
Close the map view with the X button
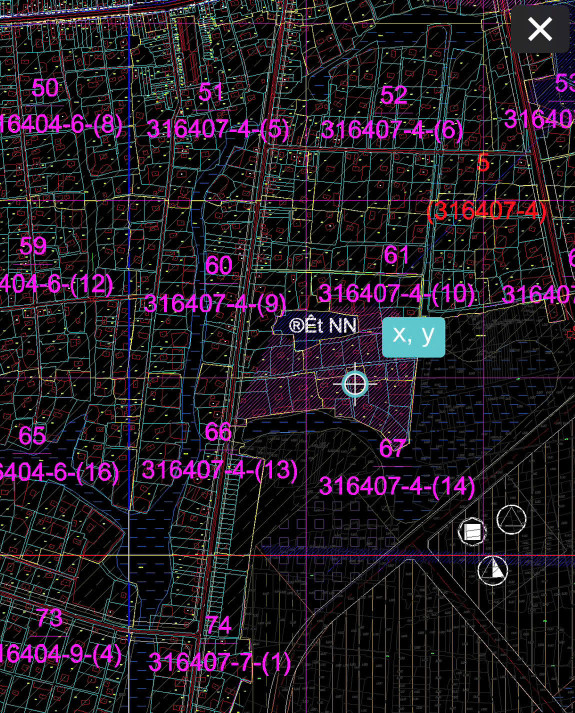coord(540,29)
